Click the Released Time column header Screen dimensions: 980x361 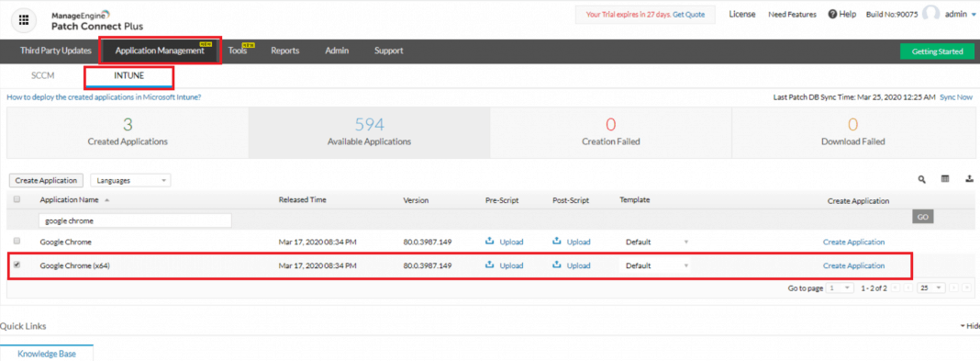tap(303, 200)
